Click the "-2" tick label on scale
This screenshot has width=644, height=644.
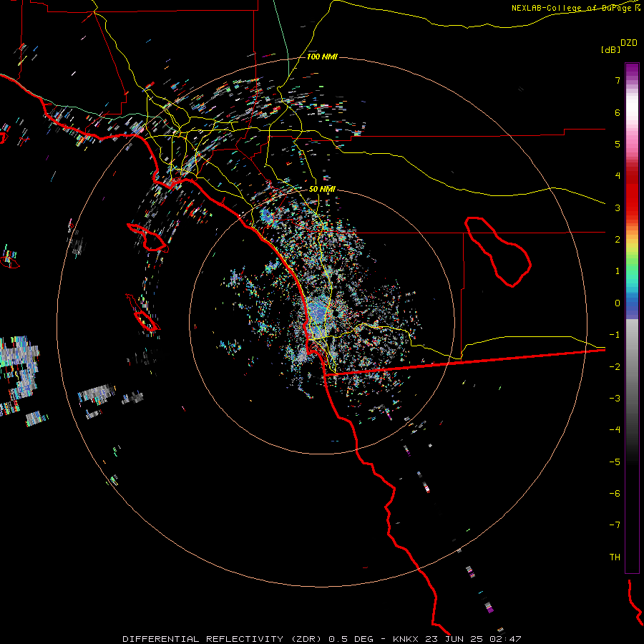(x=615, y=367)
